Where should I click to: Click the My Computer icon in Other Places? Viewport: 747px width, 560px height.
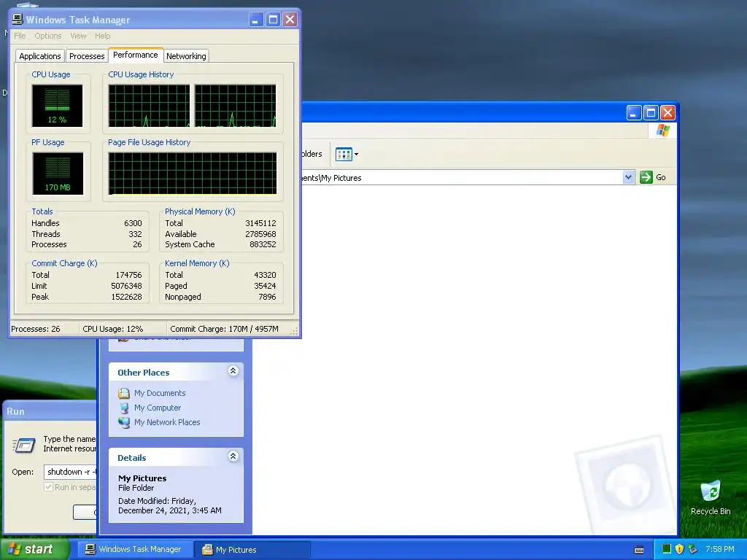[x=124, y=408]
